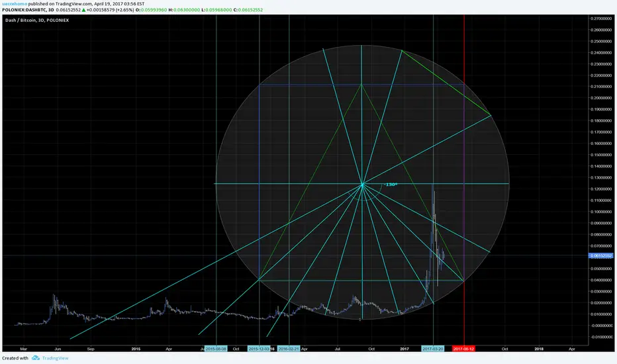Click the 0.04000000 price axis label
Screen dimensions: 617x364
pyautogui.click(x=601, y=280)
